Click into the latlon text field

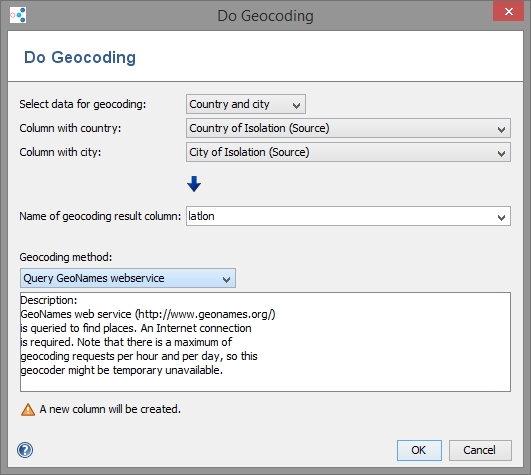tap(340, 216)
